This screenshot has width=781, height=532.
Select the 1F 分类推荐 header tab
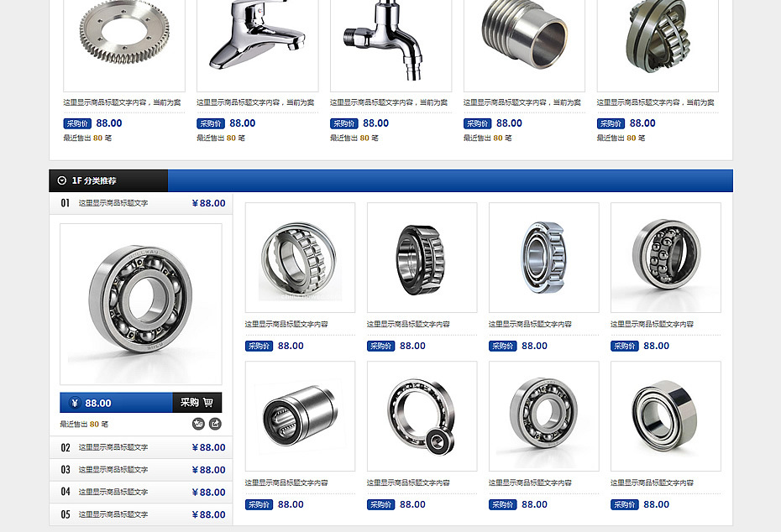(x=108, y=180)
